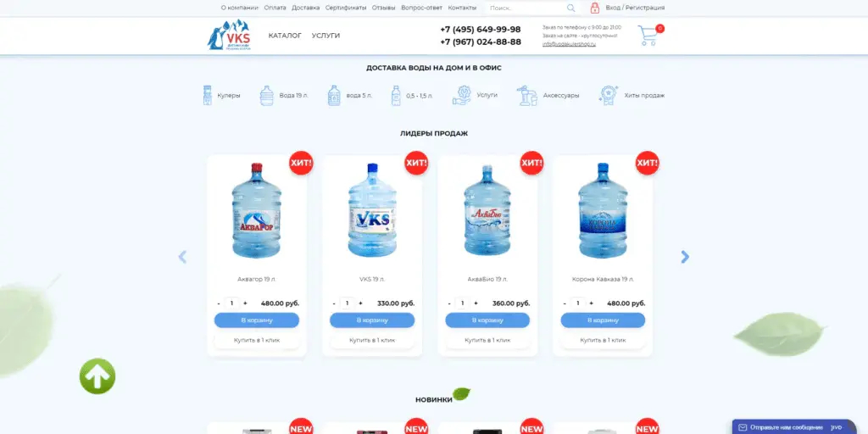Click the VKS logo
Image resolution: width=868 pixels, height=434 pixels.
229,36
